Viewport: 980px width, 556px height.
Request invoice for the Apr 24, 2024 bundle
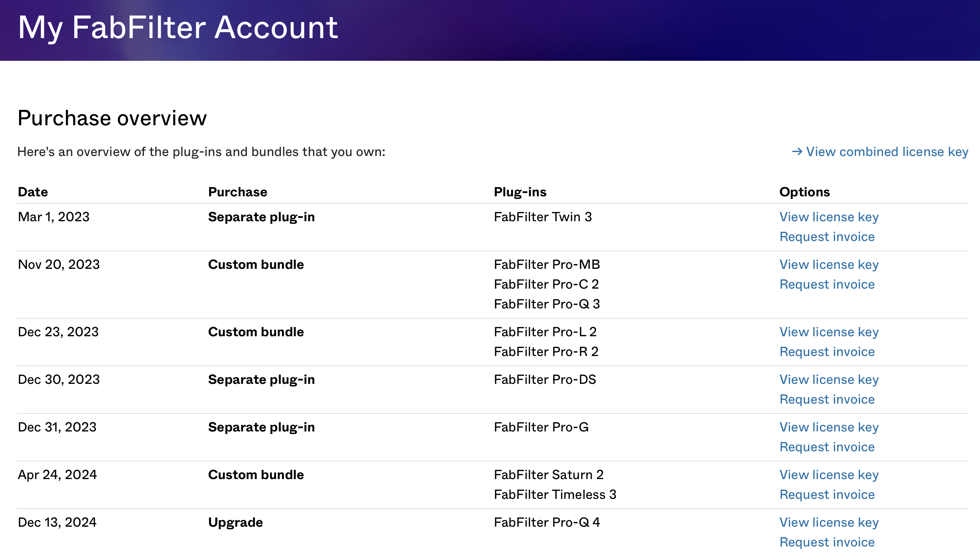click(x=827, y=494)
